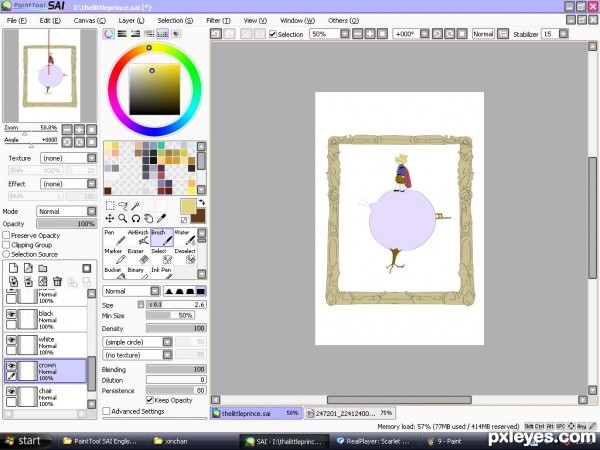Choose the Select pen tool
Viewport: 600px width, 450px height.
pyautogui.click(x=162, y=256)
